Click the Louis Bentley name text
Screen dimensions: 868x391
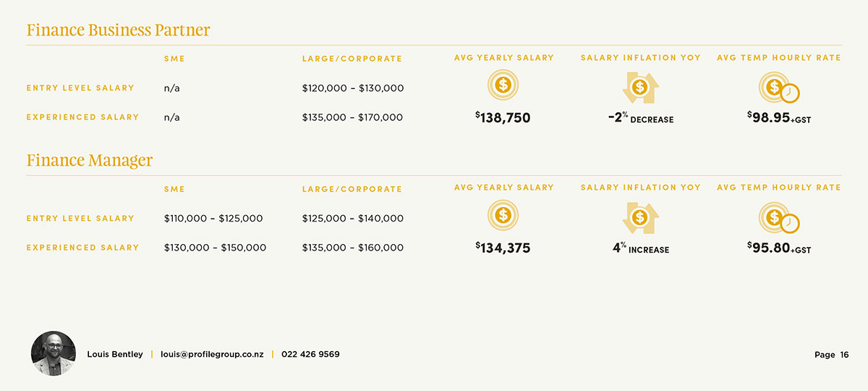pos(115,355)
